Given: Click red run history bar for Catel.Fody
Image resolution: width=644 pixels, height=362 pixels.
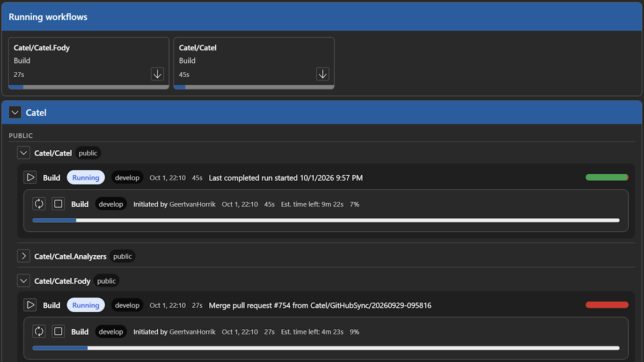Looking at the screenshot, I should coord(607,305).
